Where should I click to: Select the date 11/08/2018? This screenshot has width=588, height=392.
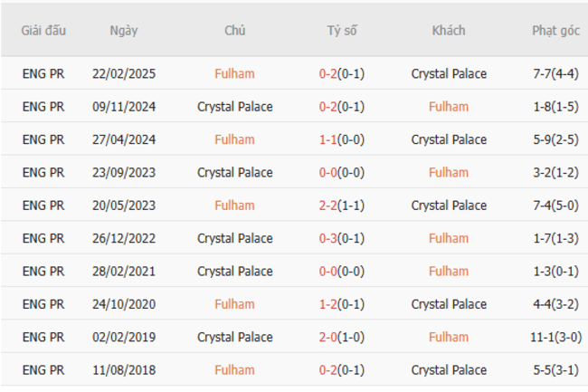point(124,369)
